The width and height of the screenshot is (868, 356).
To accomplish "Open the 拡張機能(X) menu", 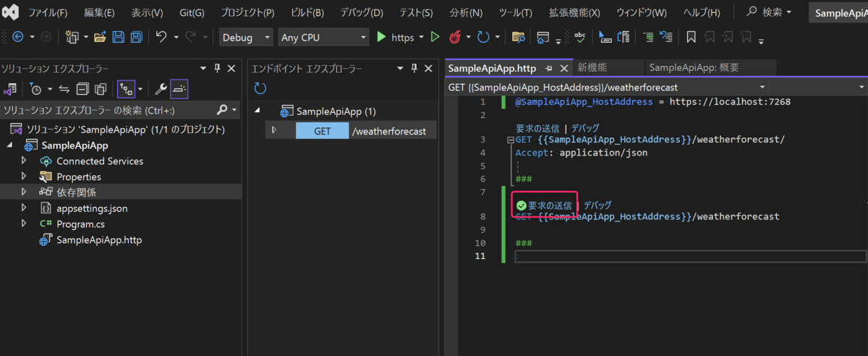I will point(574,12).
